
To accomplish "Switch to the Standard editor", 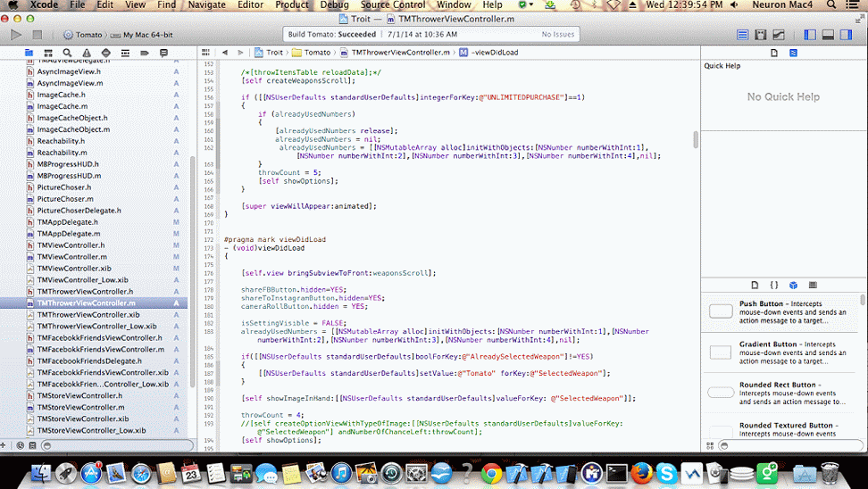I will tap(743, 35).
